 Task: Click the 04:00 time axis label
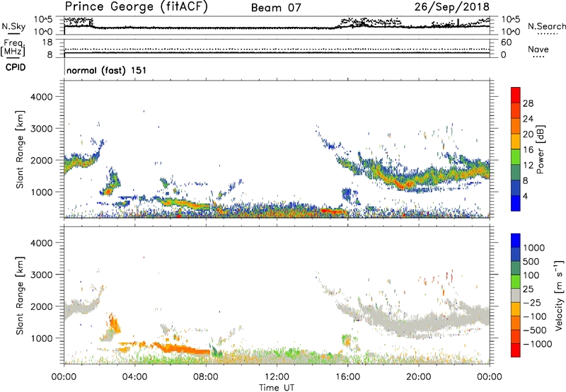click(x=134, y=377)
